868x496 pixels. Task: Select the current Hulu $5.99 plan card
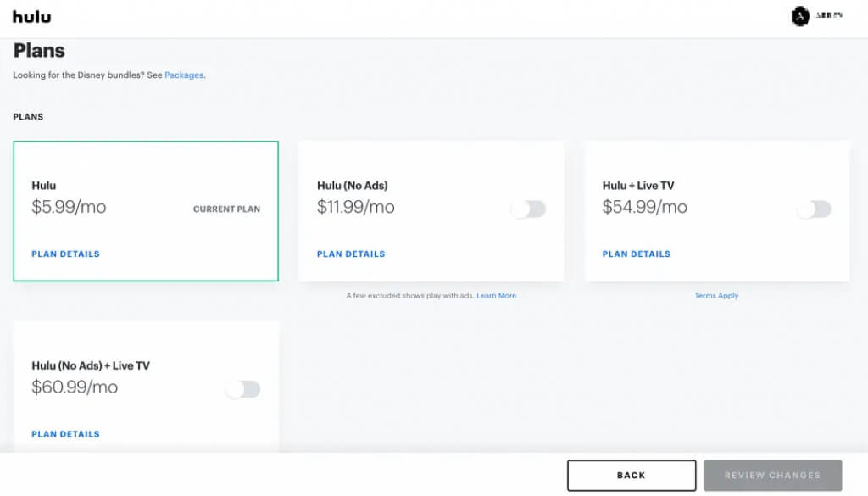(x=146, y=211)
